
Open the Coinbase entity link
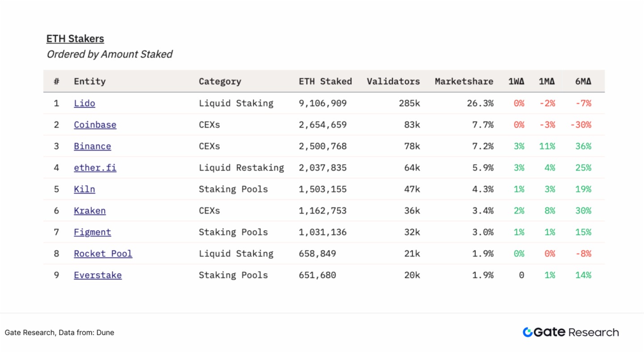coord(95,125)
